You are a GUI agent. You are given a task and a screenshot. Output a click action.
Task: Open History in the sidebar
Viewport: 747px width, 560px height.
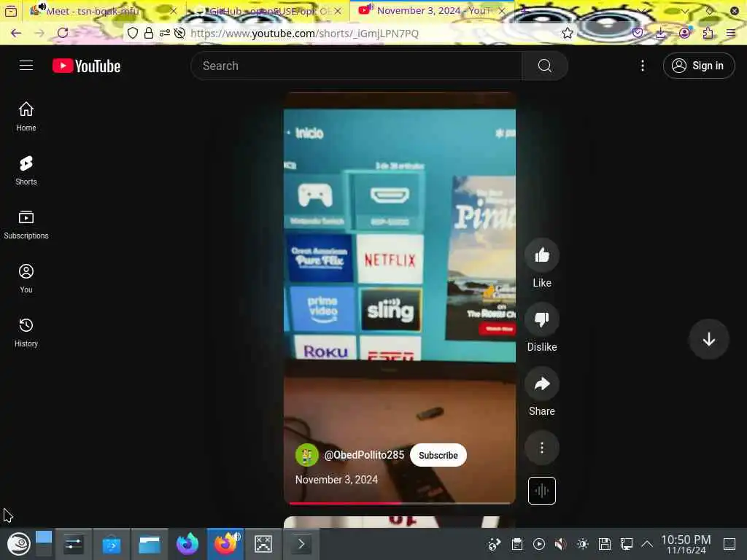click(x=26, y=332)
